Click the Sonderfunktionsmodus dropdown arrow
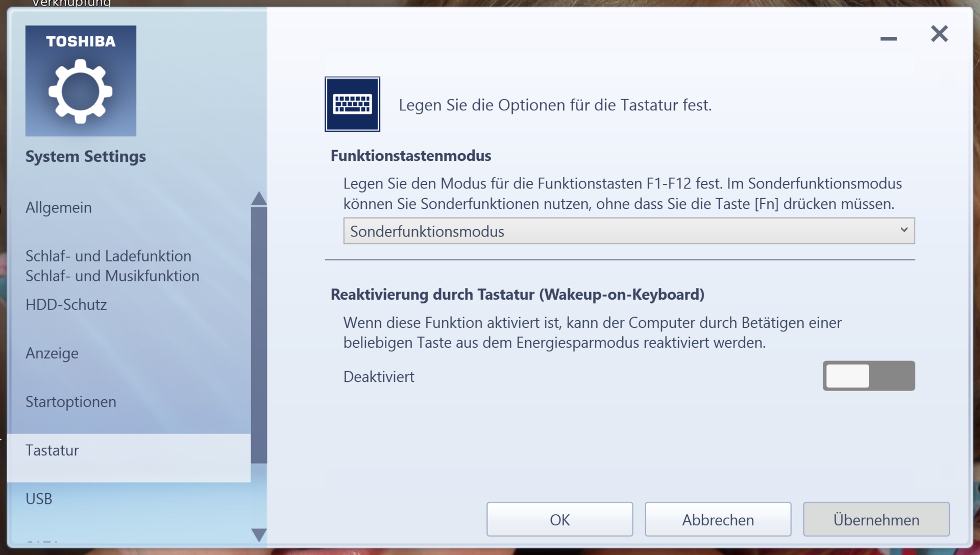This screenshot has height=555, width=980. coord(903,230)
